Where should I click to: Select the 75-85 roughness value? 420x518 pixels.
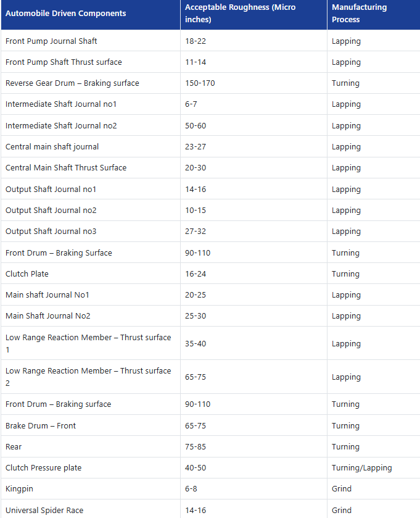click(x=196, y=447)
